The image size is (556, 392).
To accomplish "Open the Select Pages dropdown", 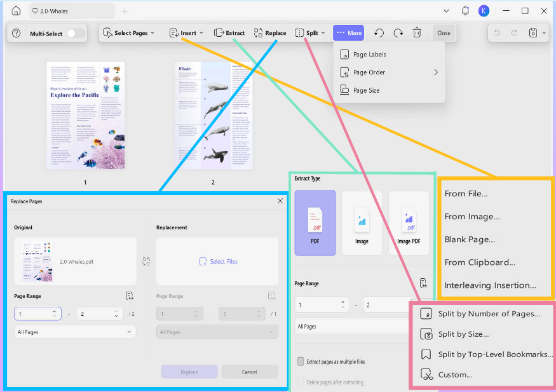I will (x=129, y=33).
